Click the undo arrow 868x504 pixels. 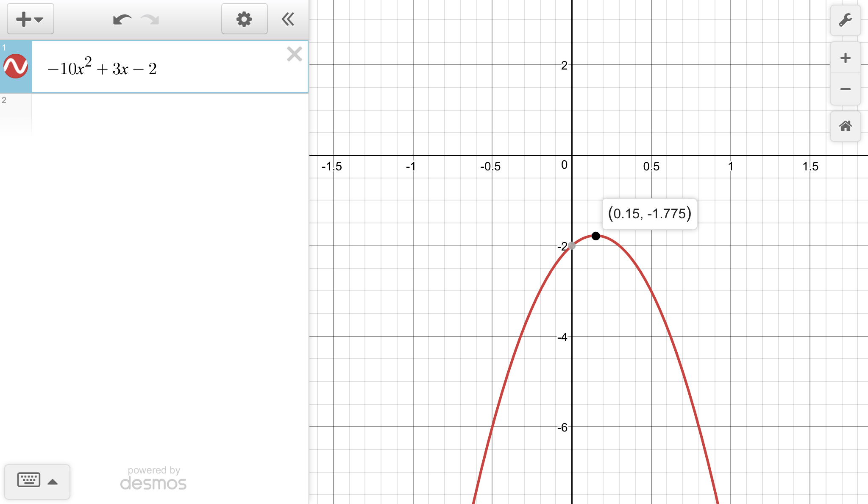pos(122,19)
